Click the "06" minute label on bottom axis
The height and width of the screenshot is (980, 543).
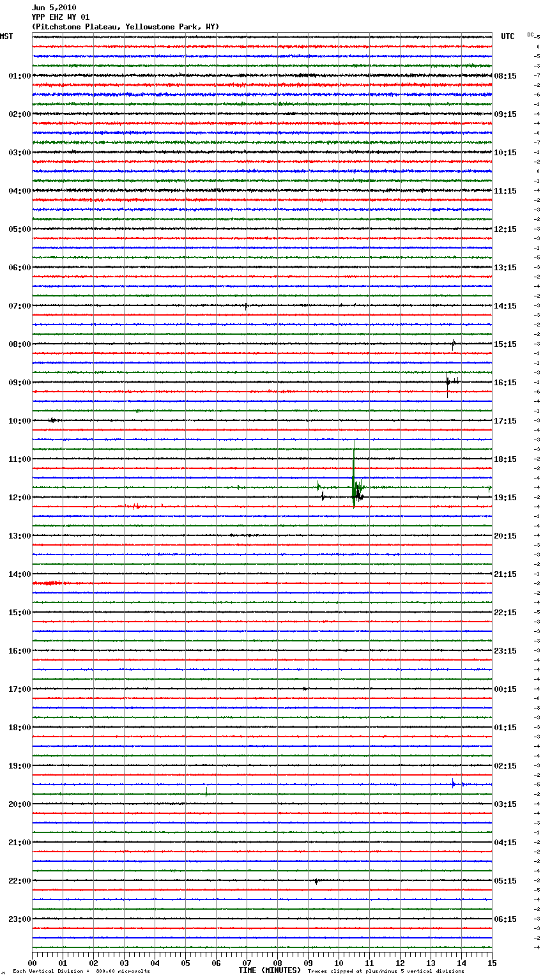click(x=216, y=963)
